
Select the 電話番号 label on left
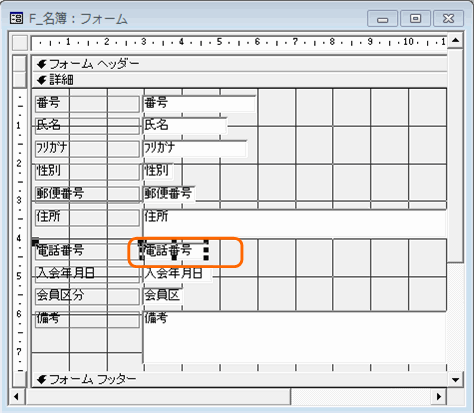(x=87, y=251)
